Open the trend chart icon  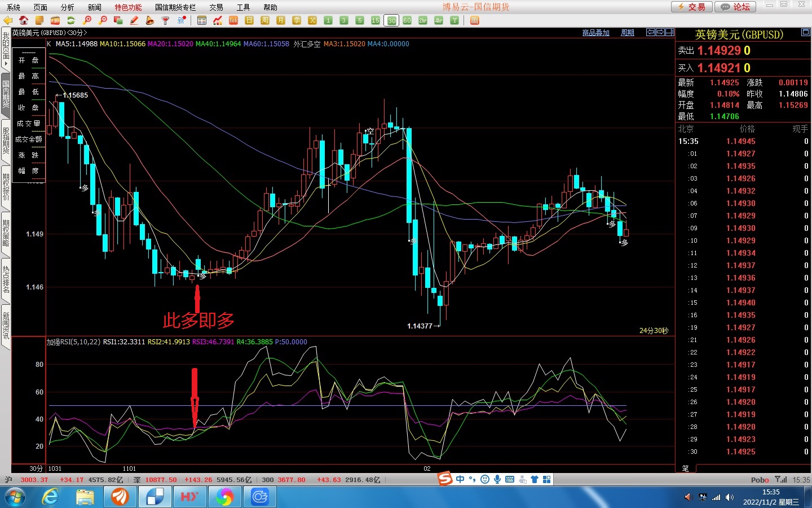[218, 20]
